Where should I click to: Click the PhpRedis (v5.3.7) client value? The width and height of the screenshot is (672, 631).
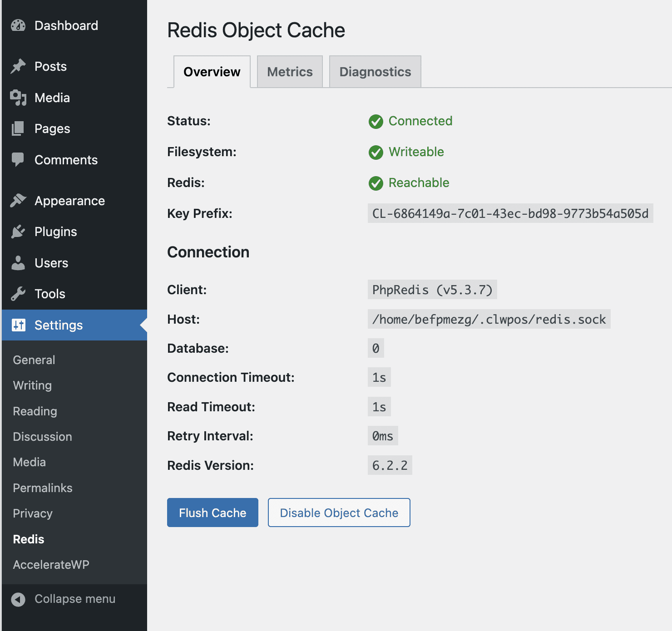[x=432, y=290]
